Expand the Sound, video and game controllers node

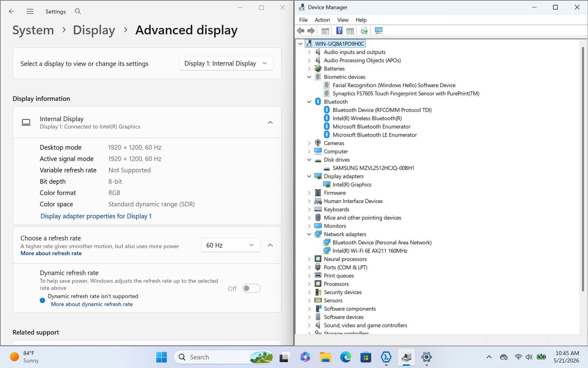pyautogui.click(x=309, y=325)
